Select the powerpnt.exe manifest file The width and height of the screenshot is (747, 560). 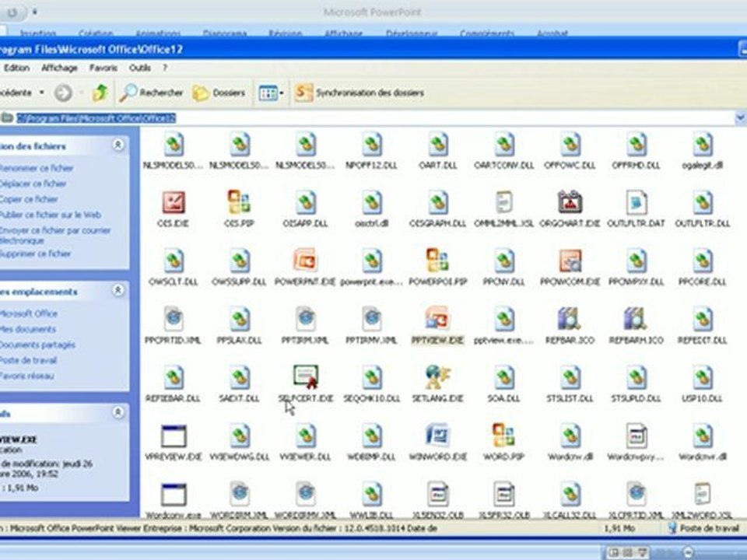(371, 261)
